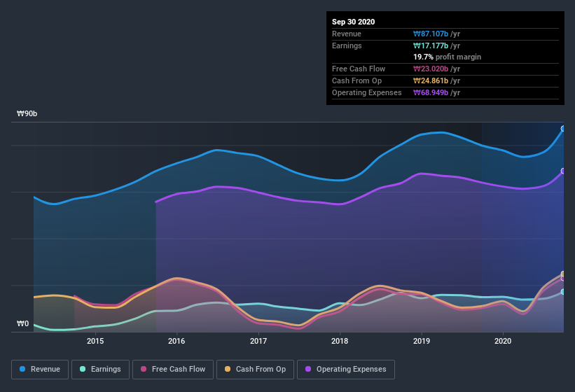Click the Sep 30 2020 tooltip header
575x392 pixels.
pyautogui.click(x=353, y=22)
